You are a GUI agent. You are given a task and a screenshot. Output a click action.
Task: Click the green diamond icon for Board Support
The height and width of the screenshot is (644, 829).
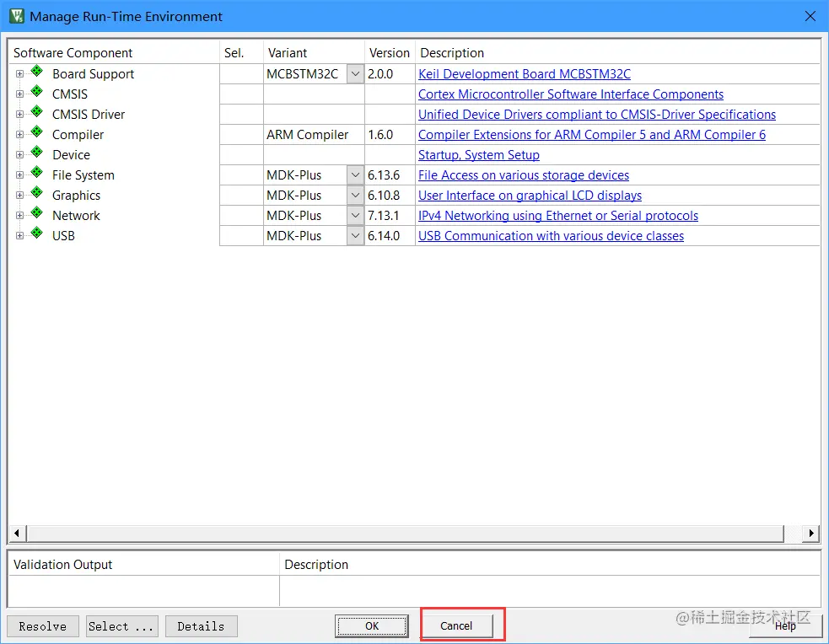(x=37, y=71)
